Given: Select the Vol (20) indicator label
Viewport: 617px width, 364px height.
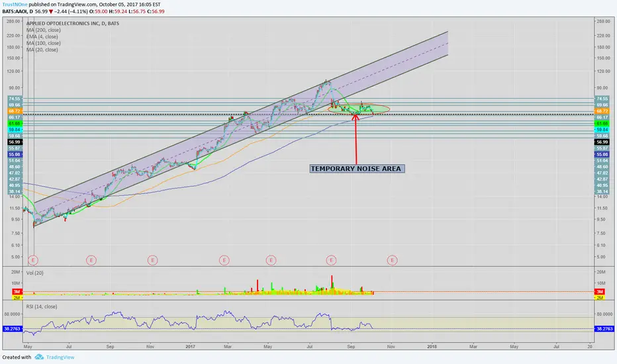Looking at the screenshot, I should [34, 273].
